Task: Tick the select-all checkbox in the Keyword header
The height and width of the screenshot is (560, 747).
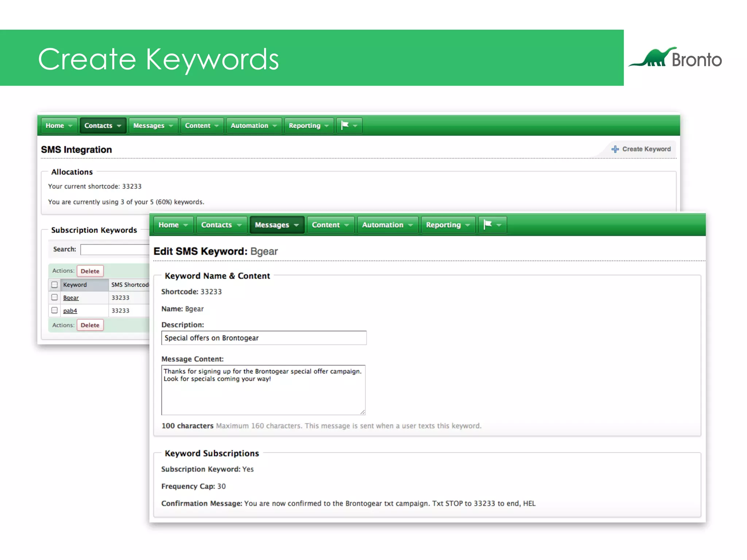Action: point(55,284)
